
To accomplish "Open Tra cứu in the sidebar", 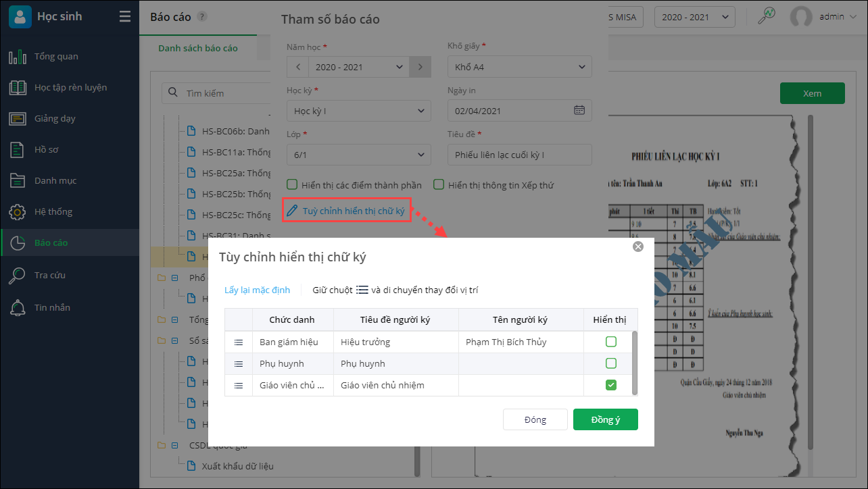I will point(70,276).
